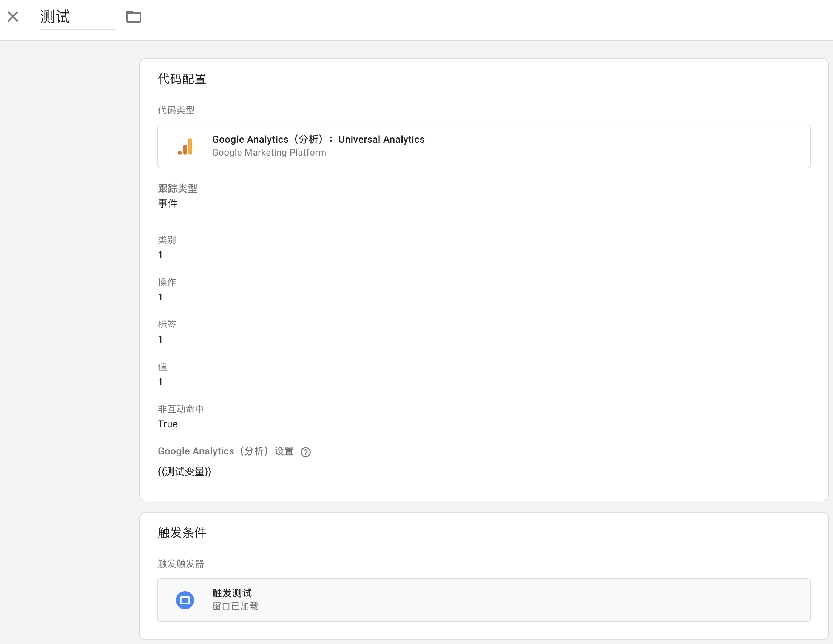Click the 类别 field label
The height and width of the screenshot is (644, 833).
[x=167, y=240]
